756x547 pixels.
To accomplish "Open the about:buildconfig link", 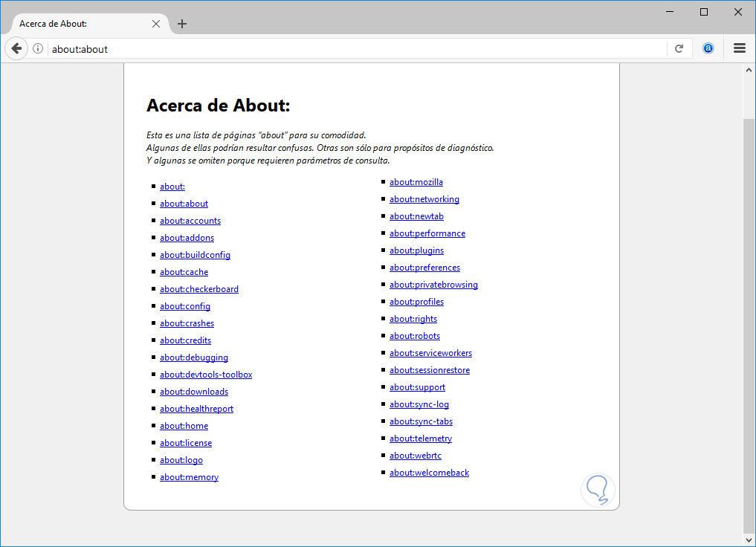I will pos(195,255).
